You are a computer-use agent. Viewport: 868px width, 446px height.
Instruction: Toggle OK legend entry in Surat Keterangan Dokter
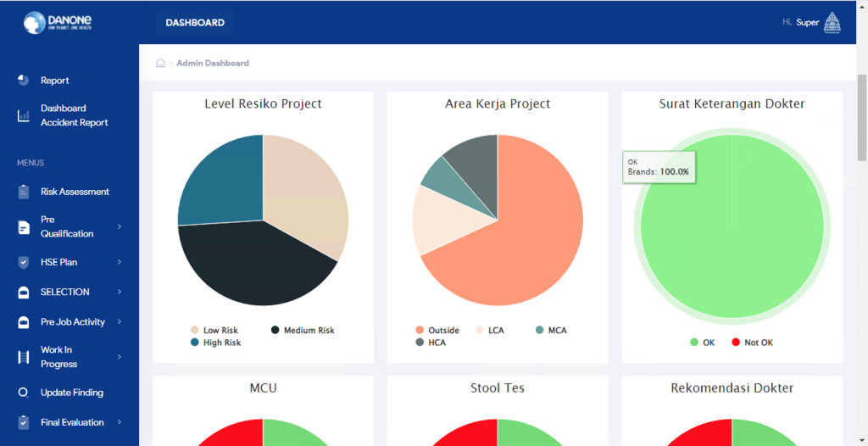[x=703, y=343]
